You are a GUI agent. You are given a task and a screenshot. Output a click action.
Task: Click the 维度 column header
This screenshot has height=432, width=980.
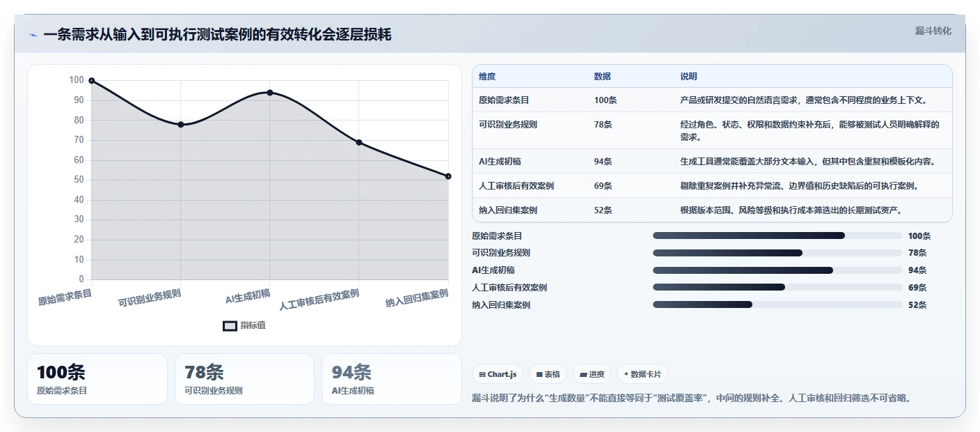tap(487, 77)
